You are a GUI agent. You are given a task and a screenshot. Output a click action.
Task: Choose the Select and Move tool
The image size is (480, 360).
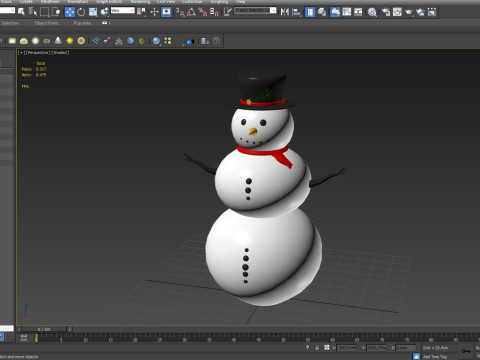[70, 12]
